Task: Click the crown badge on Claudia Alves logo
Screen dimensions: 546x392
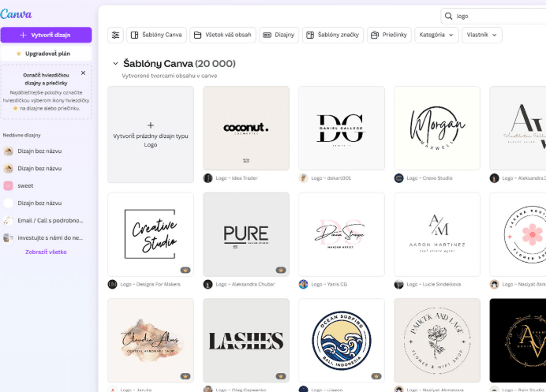Action: 185,376
